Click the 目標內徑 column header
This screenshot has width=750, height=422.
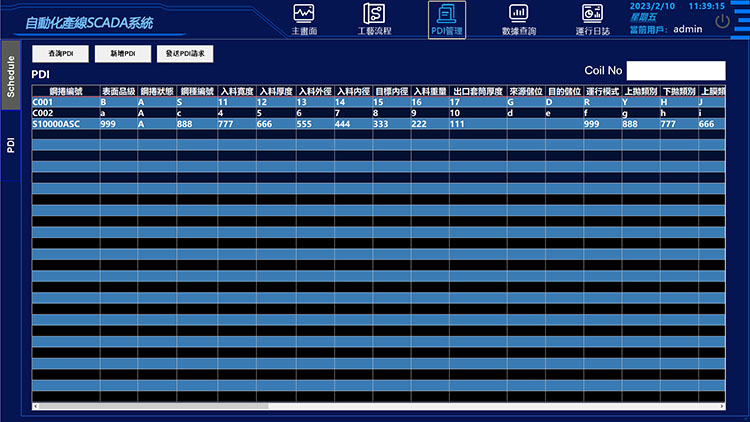pos(392,91)
